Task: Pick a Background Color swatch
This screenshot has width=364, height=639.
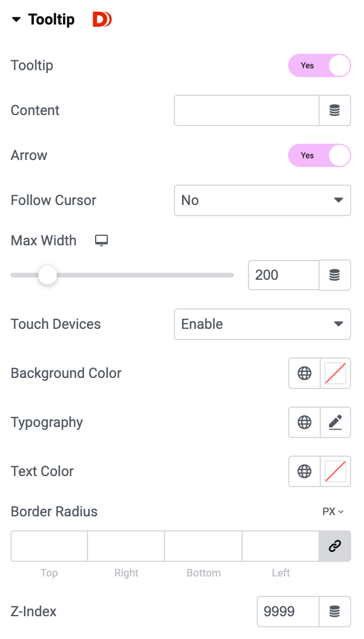Action: point(335,373)
